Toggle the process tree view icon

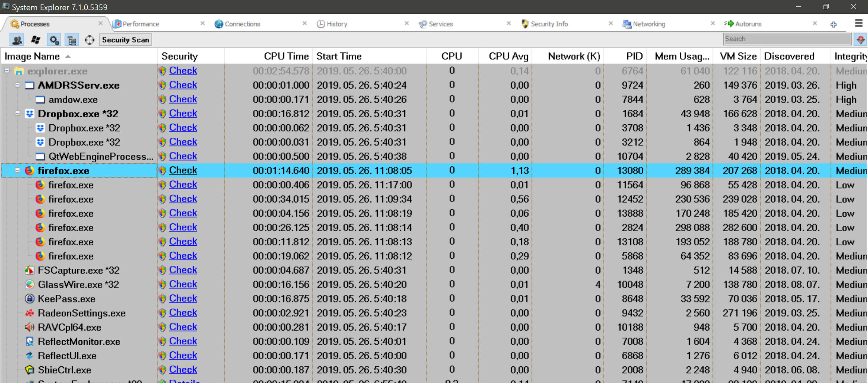(72, 40)
